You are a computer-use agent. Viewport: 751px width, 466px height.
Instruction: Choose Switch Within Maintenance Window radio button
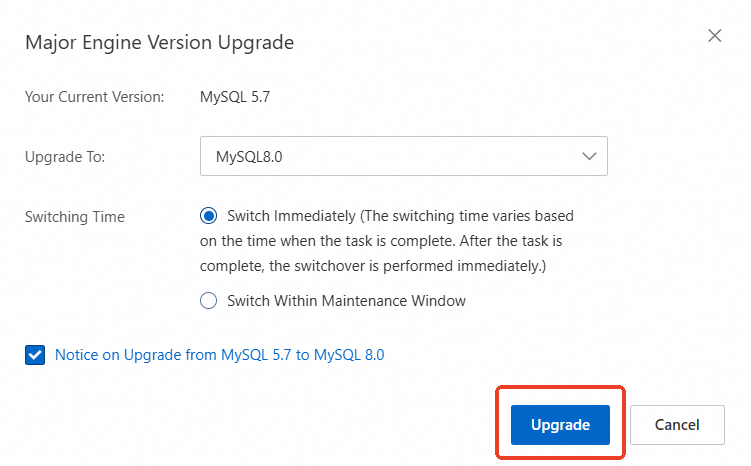click(x=209, y=300)
